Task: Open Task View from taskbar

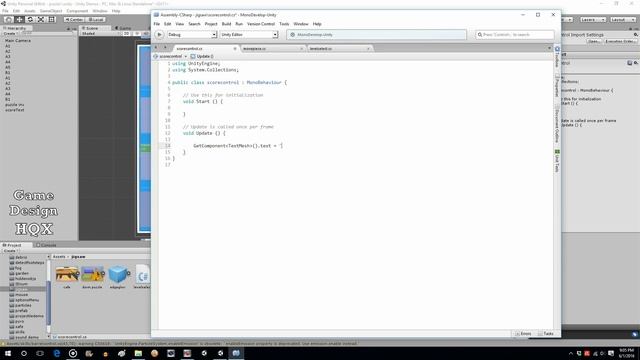Action: tap(40, 353)
